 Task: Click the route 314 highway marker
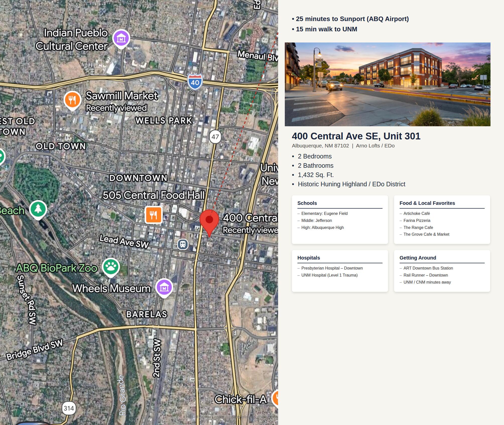tap(69, 408)
